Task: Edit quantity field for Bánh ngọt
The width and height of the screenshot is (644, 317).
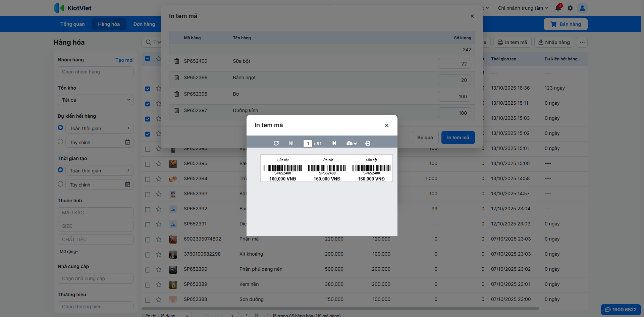Action: (454, 80)
